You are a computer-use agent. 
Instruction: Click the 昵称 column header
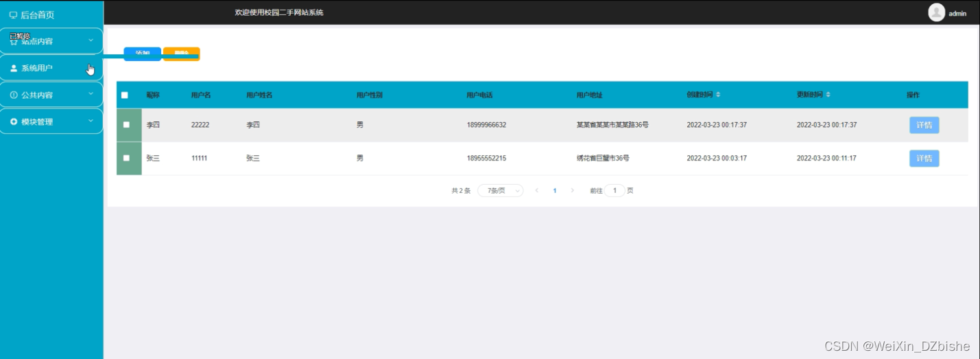click(x=153, y=95)
